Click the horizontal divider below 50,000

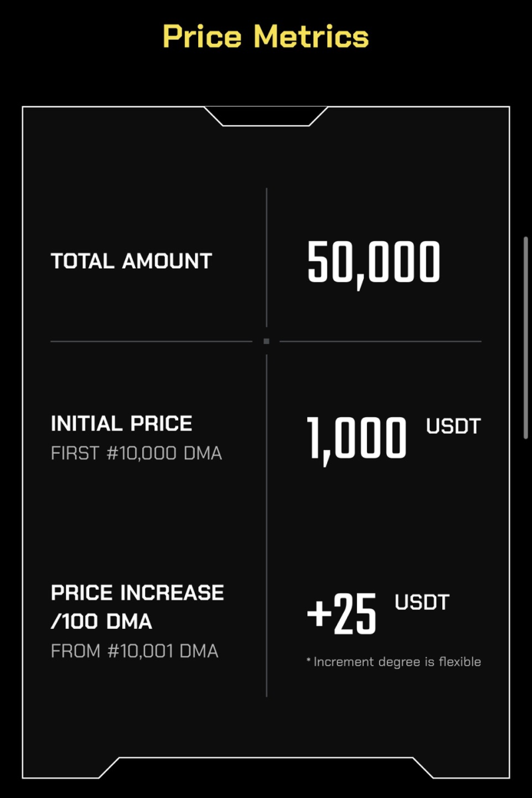[x=380, y=341]
